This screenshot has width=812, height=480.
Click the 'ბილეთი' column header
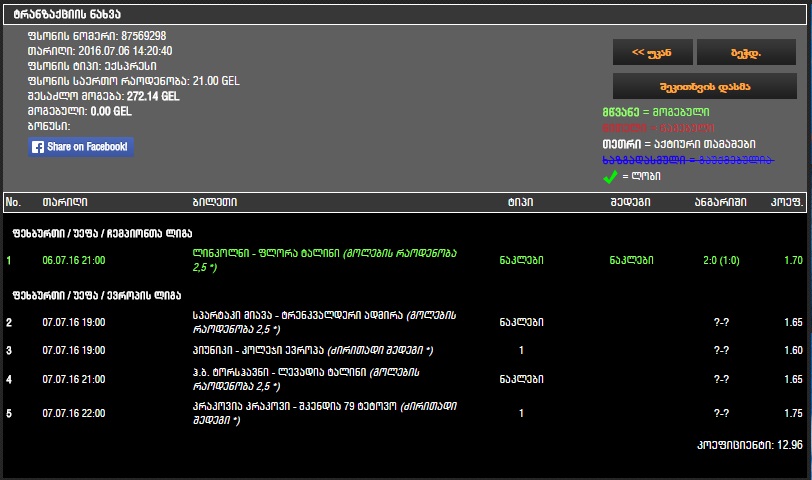pos(214,202)
